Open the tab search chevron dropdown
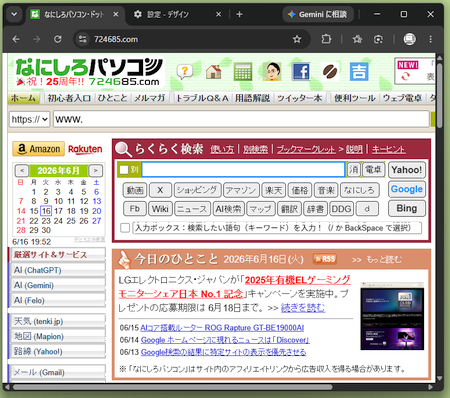The width and height of the screenshot is (450, 398). pyautogui.click(x=14, y=14)
